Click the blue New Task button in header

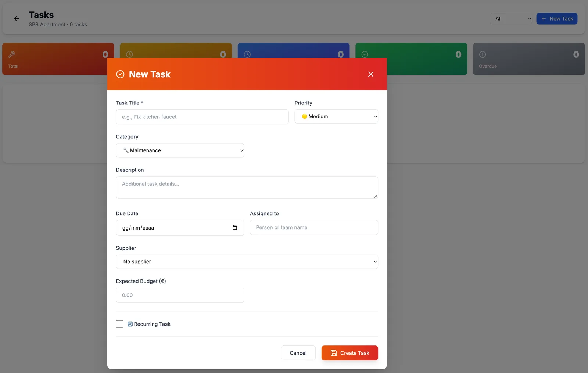pyautogui.click(x=557, y=19)
